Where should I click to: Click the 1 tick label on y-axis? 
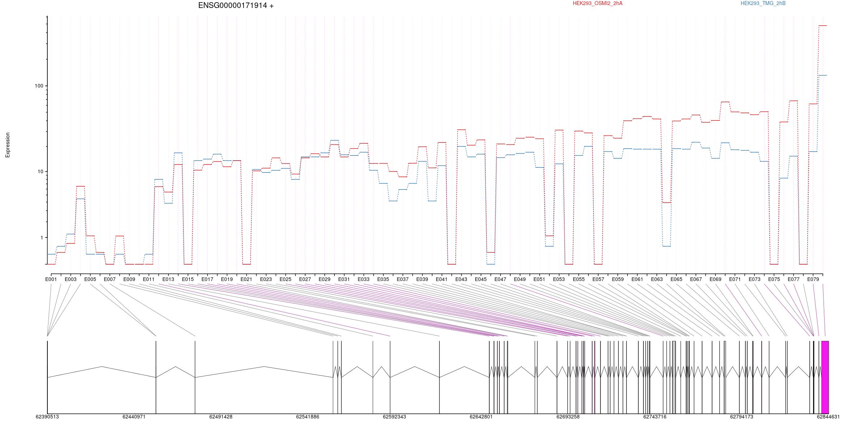tap(41, 238)
